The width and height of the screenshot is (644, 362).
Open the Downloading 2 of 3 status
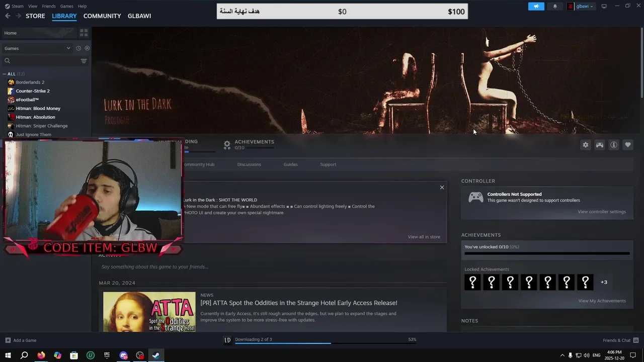click(x=254, y=339)
